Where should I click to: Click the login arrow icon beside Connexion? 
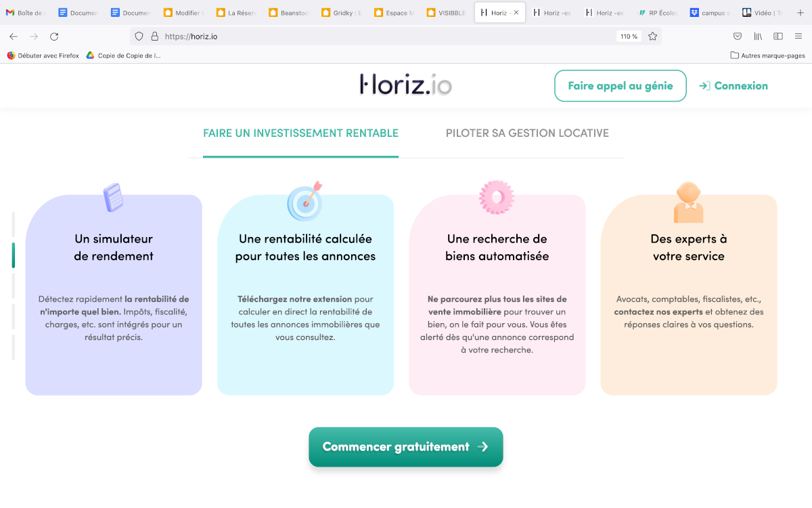point(704,86)
